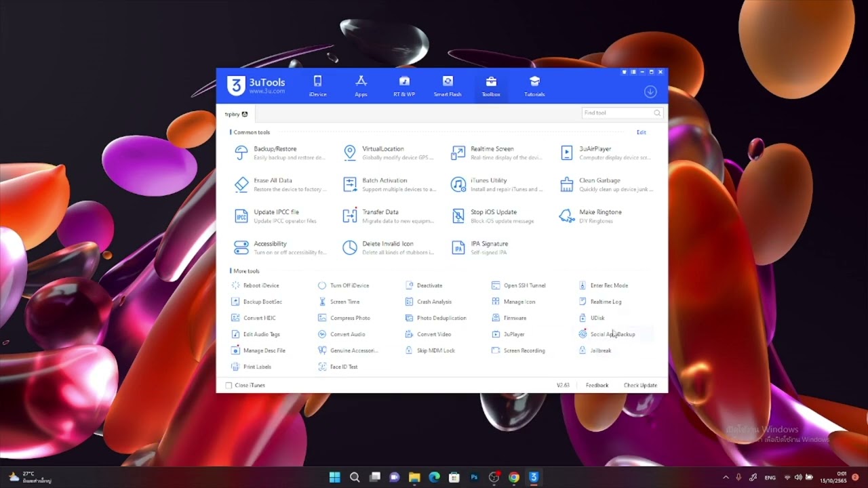Open Crash Analysis
This screenshot has width=868, height=488.
pos(429,302)
